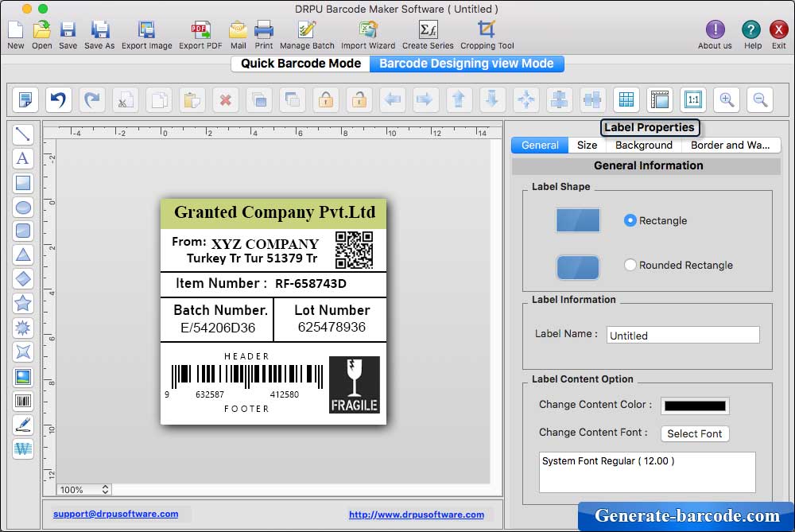Launch the Import Wizard
Viewport: 795px width, 532px height.
click(368, 34)
